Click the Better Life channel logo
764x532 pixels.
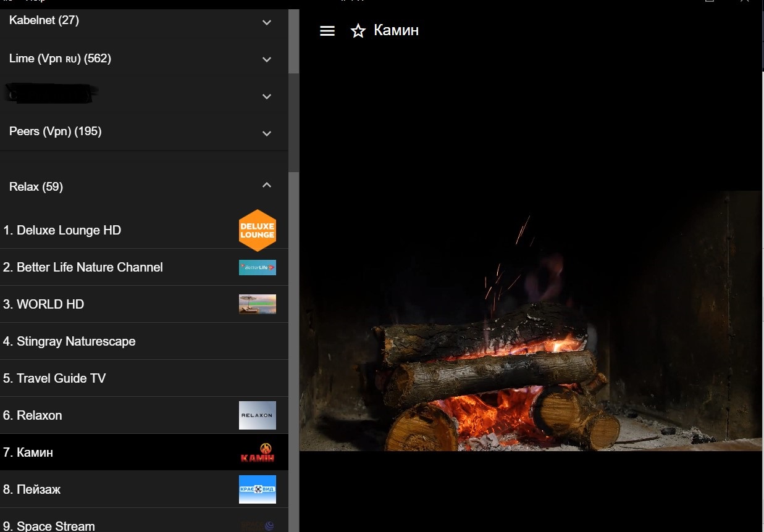pyautogui.click(x=258, y=267)
